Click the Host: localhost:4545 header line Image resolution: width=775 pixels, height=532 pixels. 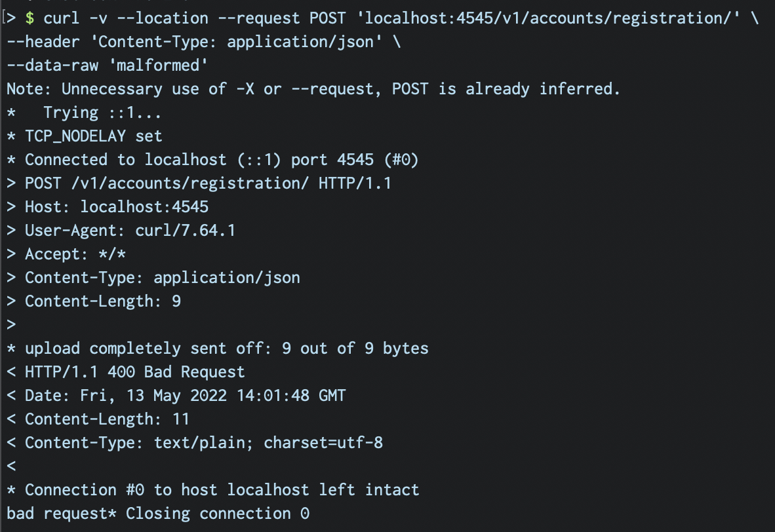tap(117, 207)
